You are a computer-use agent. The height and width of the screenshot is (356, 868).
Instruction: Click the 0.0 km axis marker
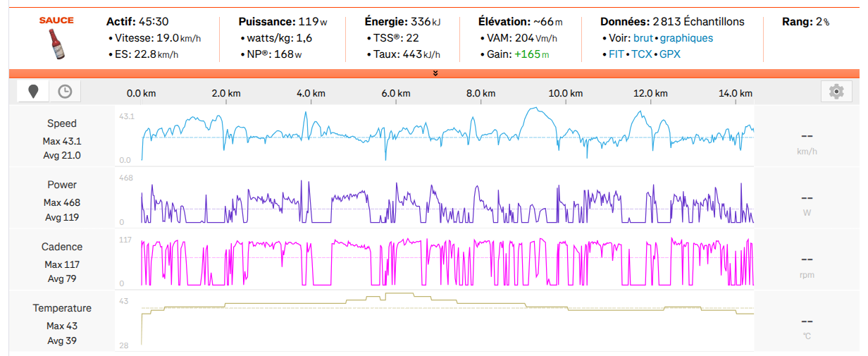(x=141, y=93)
